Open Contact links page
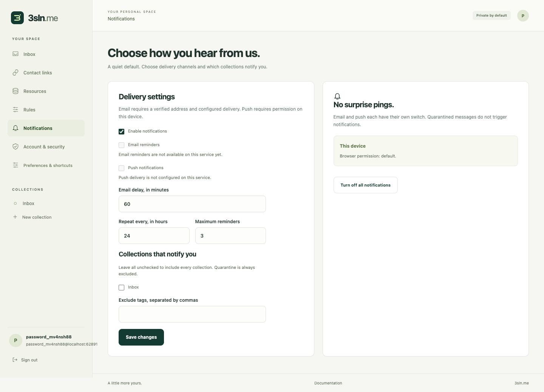Image resolution: width=544 pixels, height=392 pixels. 46,73
